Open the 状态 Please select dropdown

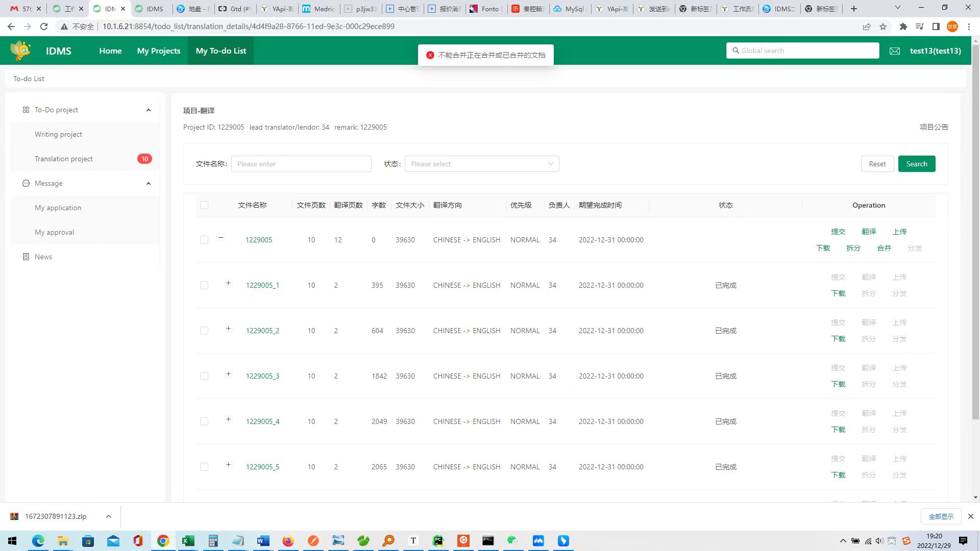tap(482, 164)
